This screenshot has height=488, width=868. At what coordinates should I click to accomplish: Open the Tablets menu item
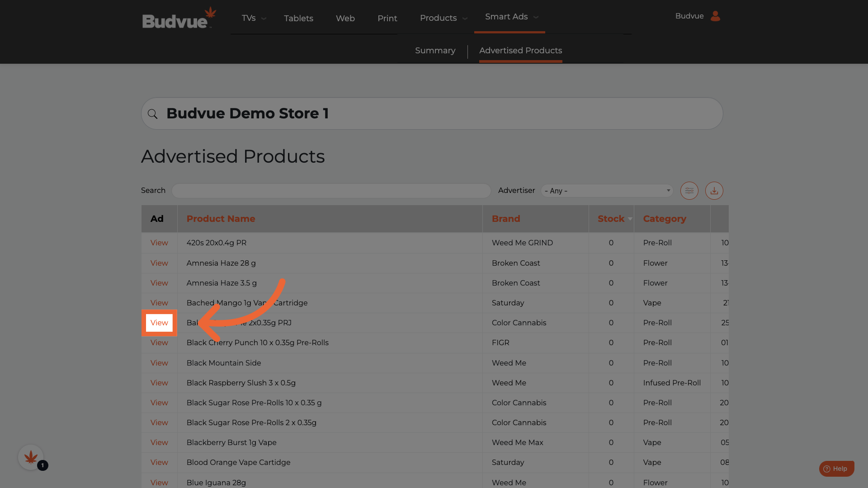(298, 19)
